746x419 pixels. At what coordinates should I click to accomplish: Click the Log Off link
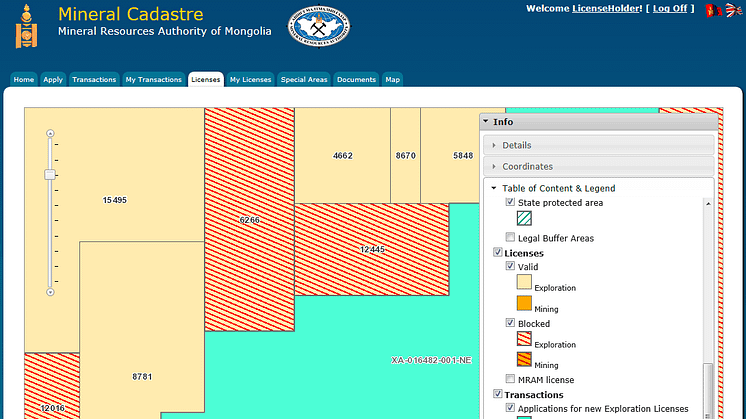tap(670, 8)
